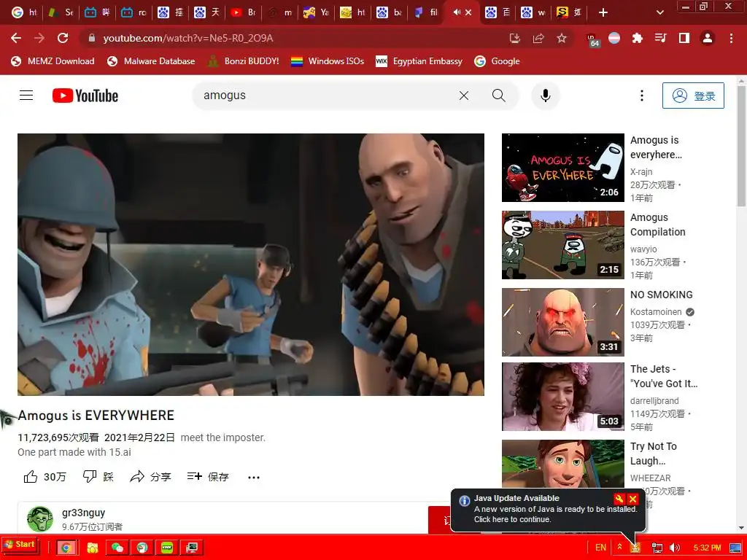Screen dimensions: 747x560
Task: Close the current playing tab
Action: point(468,12)
